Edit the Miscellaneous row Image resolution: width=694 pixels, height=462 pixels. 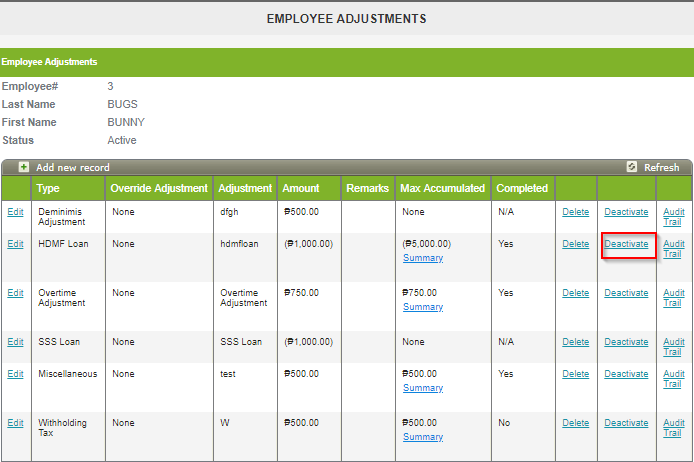tap(15, 374)
